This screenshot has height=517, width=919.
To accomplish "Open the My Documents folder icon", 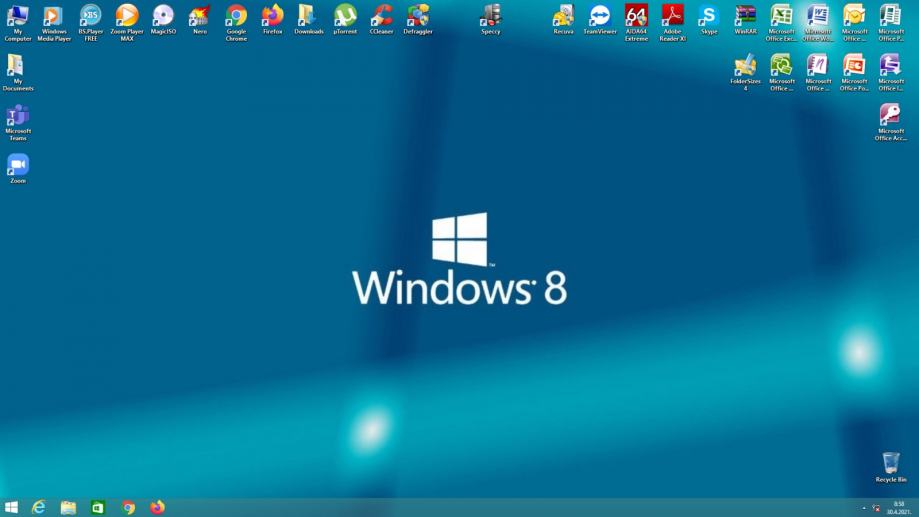I will tap(18, 73).
